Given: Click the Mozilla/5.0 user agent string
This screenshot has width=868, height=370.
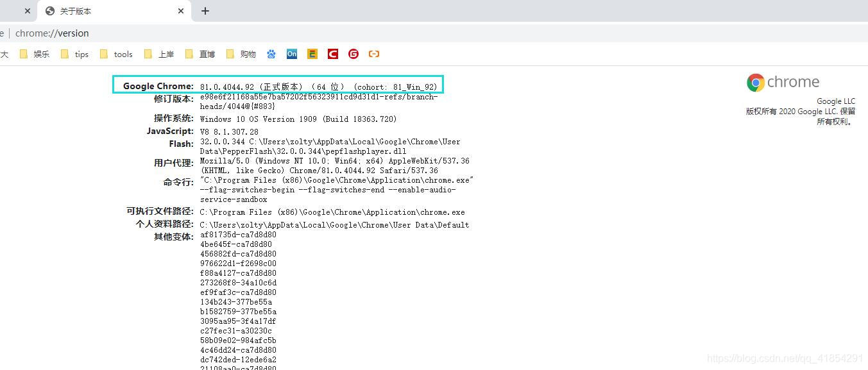Looking at the screenshot, I should (x=334, y=166).
